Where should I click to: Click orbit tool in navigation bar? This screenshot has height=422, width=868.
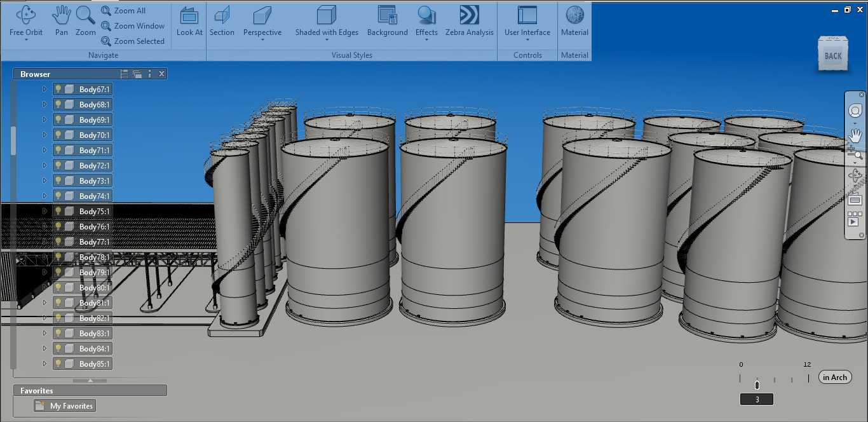point(855,175)
